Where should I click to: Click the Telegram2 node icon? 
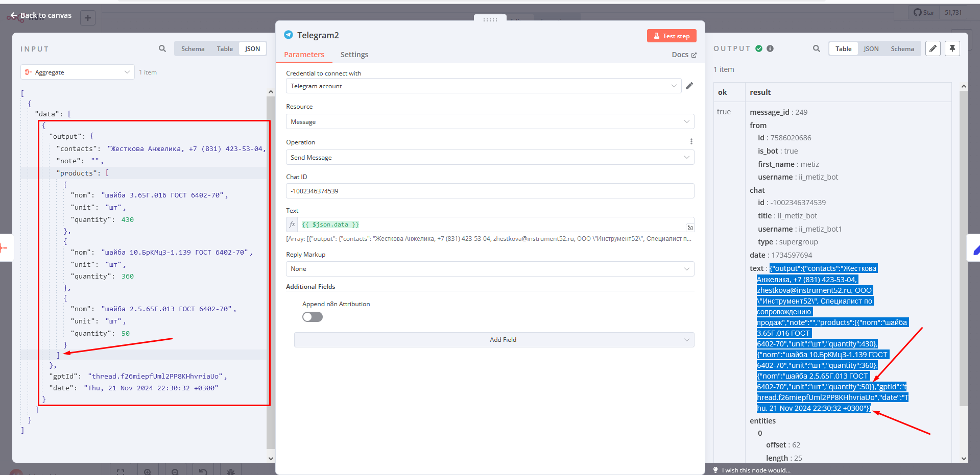point(289,35)
